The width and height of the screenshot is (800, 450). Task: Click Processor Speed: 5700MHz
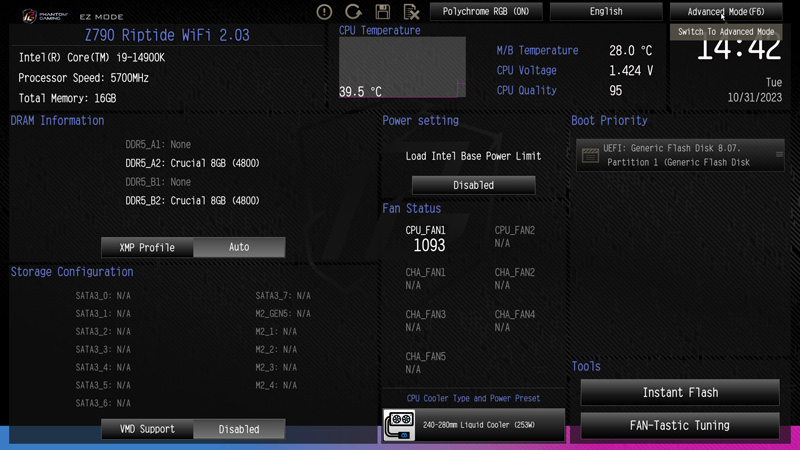83,78
